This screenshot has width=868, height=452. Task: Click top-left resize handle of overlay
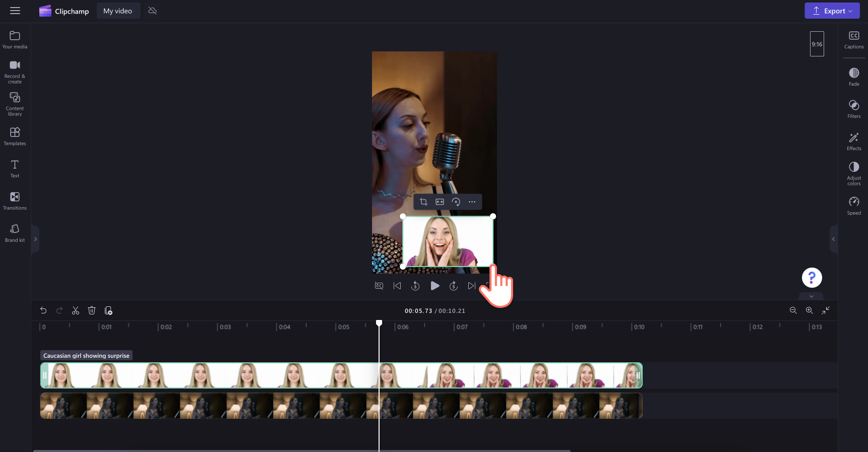(x=403, y=216)
